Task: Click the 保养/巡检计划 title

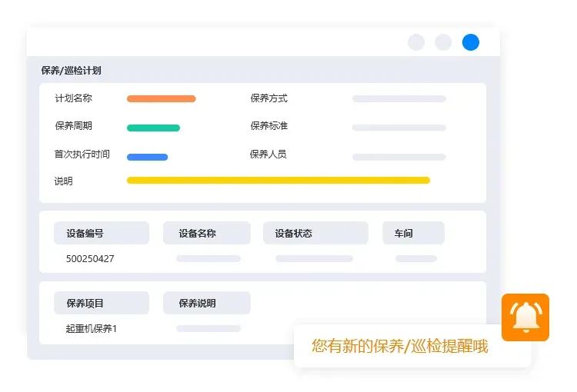Action: coord(71,70)
